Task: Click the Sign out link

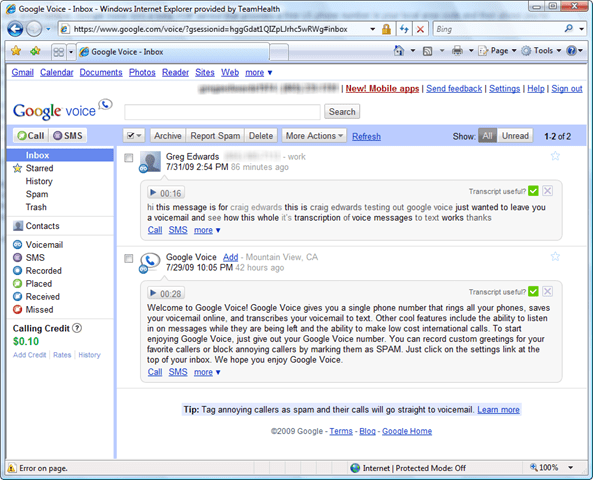Action: coord(567,89)
